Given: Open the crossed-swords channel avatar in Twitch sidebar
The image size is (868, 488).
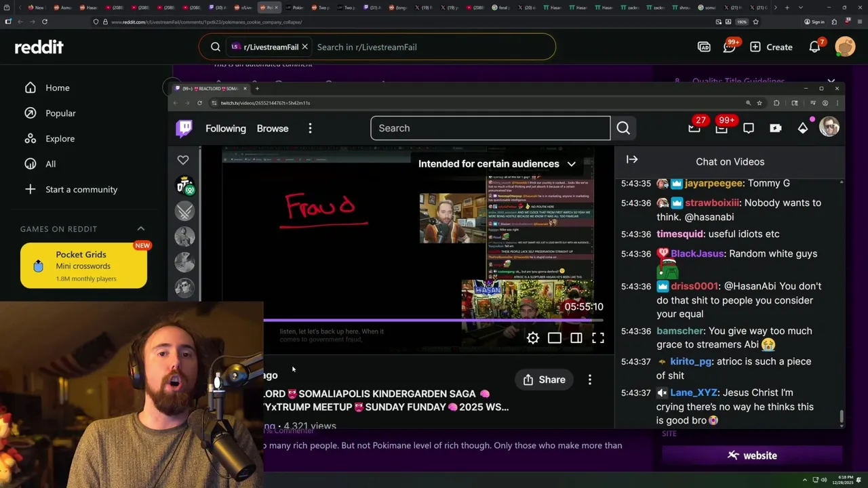Looking at the screenshot, I should (x=184, y=211).
